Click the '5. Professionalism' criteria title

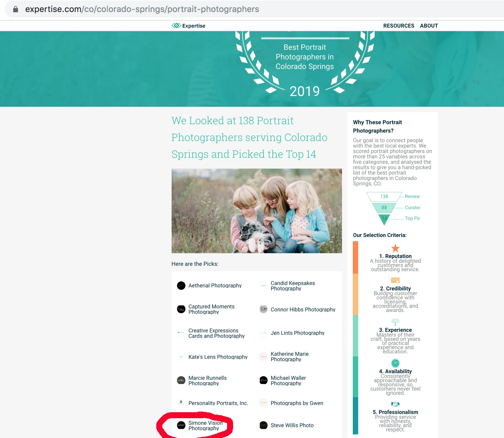(395, 412)
